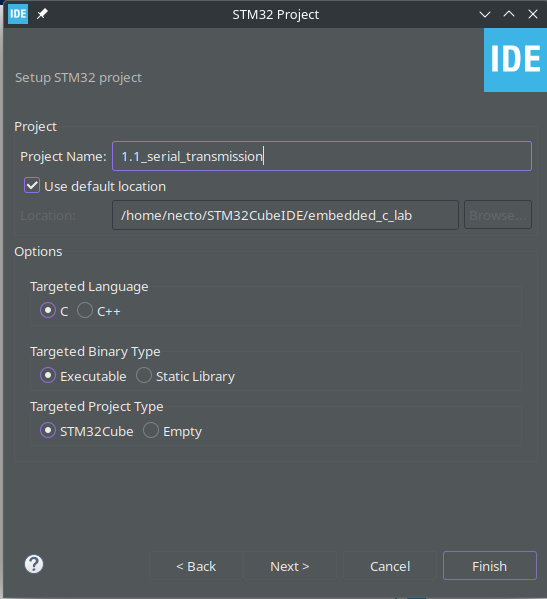Uncheck Use default location checkbox
547x599 pixels.
pyautogui.click(x=32, y=186)
